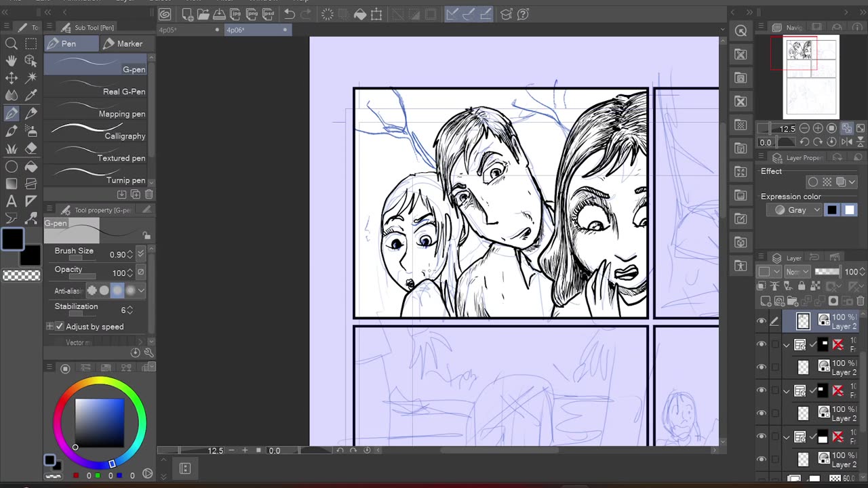
Task: Select the Figure circle tool
Action: (x=12, y=166)
